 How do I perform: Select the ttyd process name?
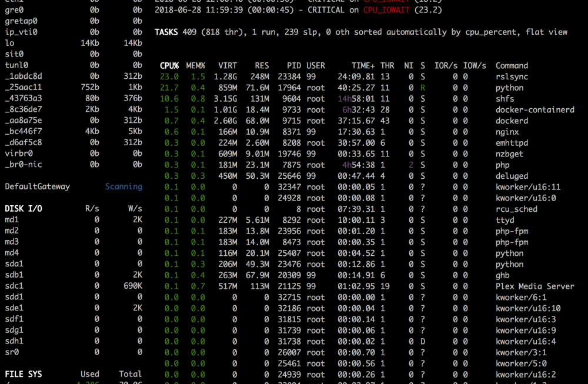(505, 220)
